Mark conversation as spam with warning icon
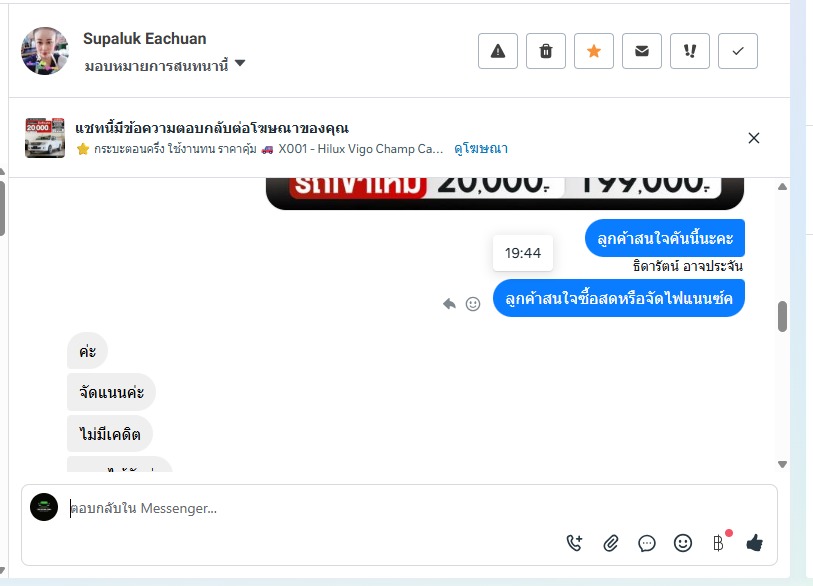Screen dimensions: 813x586 (x=498, y=51)
